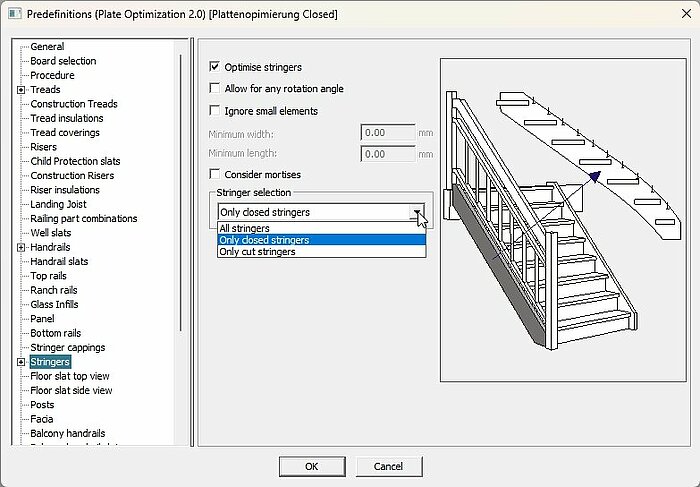
Task: Click the dialog title bar app icon
Action: [15, 13]
